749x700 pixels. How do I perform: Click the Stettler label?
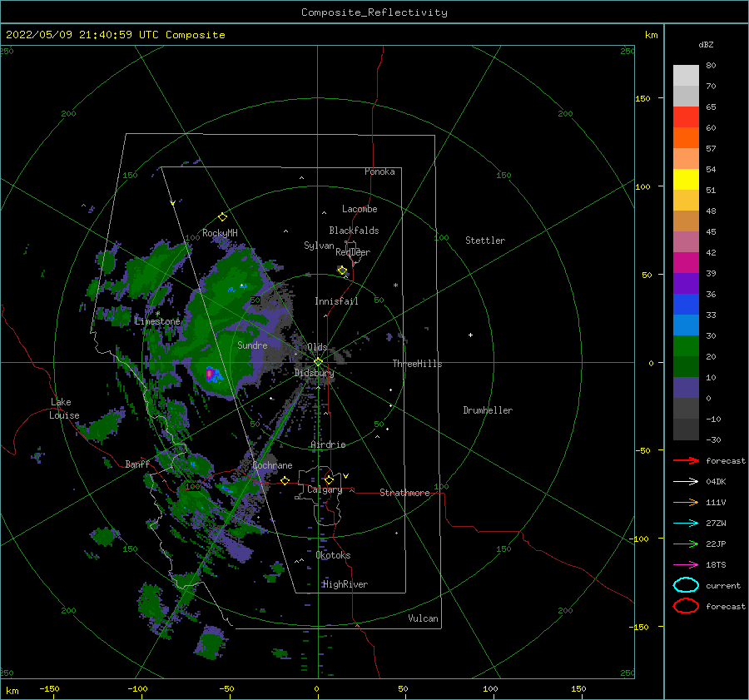485,241
